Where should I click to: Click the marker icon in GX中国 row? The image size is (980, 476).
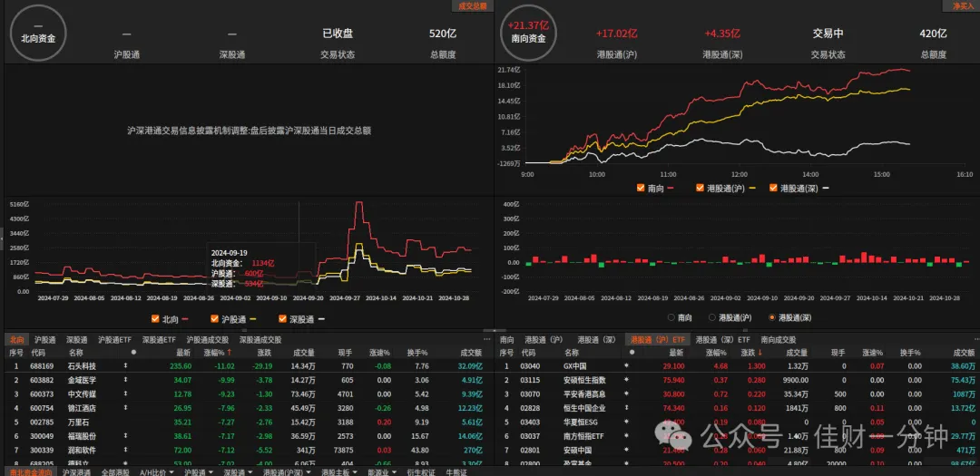[627, 365]
